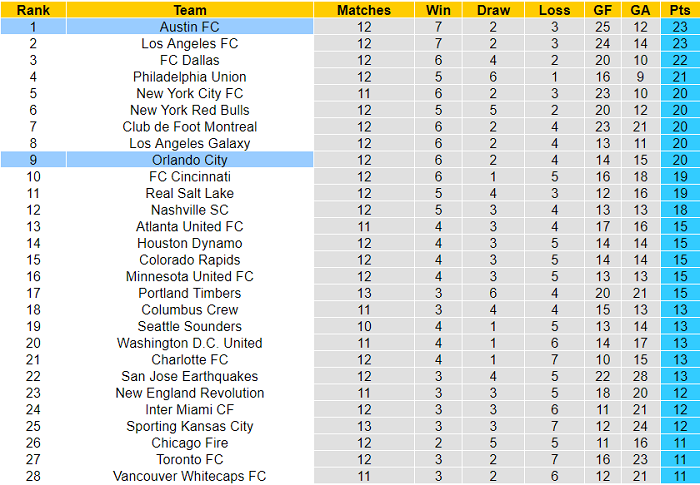Click the Matches column header

[x=364, y=10]
